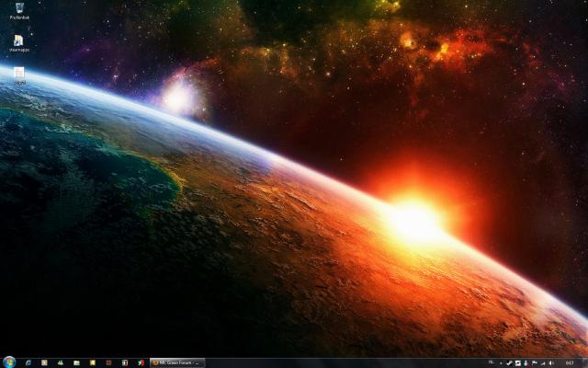Click the Show Desktop strip at taskbar end
This screenshot has height=368, width=588.
click(585, 362)
